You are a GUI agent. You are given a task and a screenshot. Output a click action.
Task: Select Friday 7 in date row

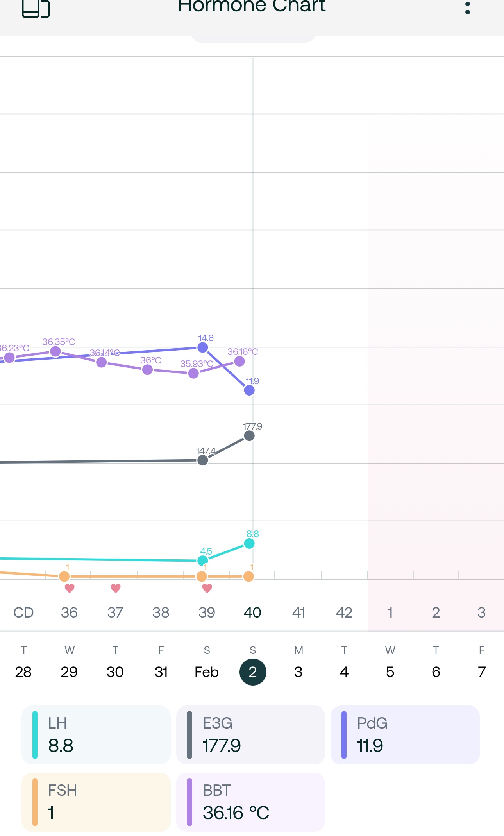[482, 672]
